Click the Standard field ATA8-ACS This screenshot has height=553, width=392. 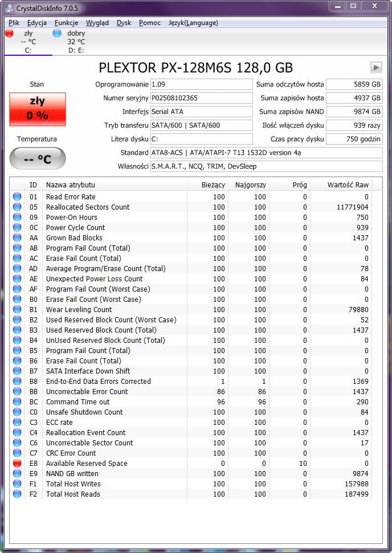(x=267, y=153)
